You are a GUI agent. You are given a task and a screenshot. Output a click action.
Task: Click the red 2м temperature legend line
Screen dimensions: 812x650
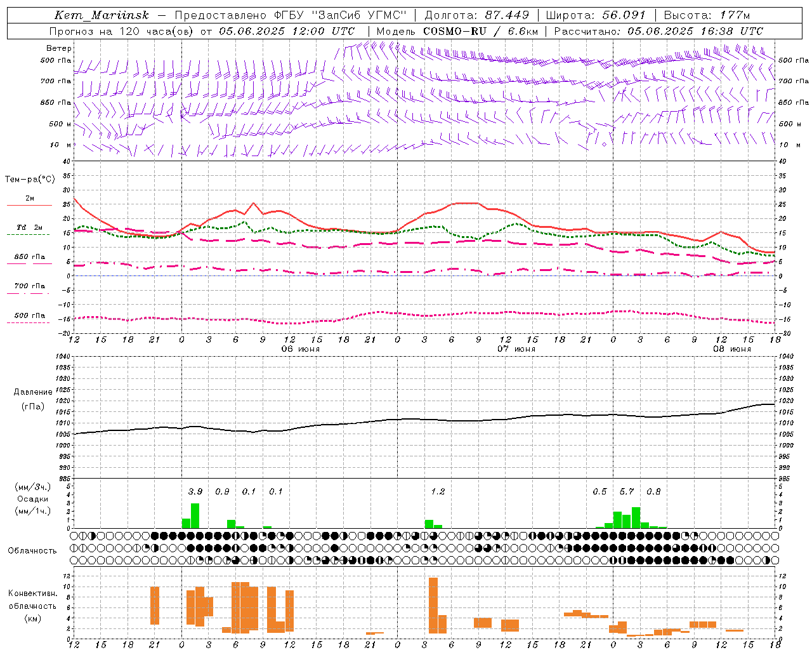pos(29,205)
